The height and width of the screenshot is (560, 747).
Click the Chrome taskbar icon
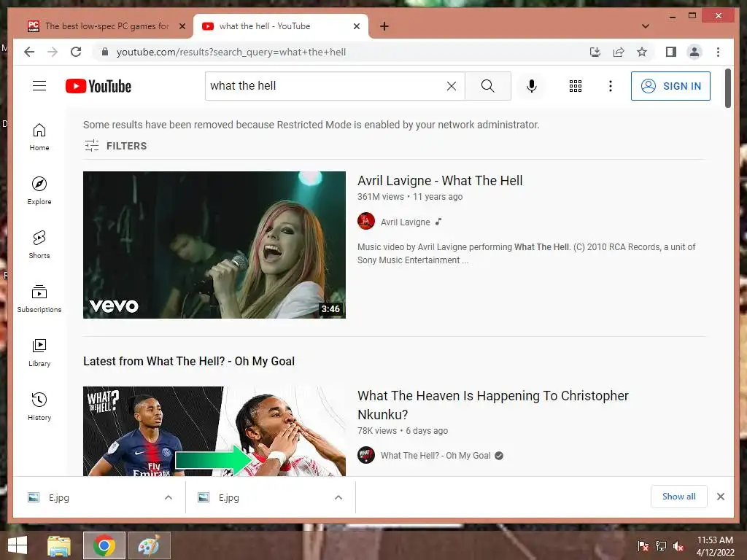click(x=104, y=545)
